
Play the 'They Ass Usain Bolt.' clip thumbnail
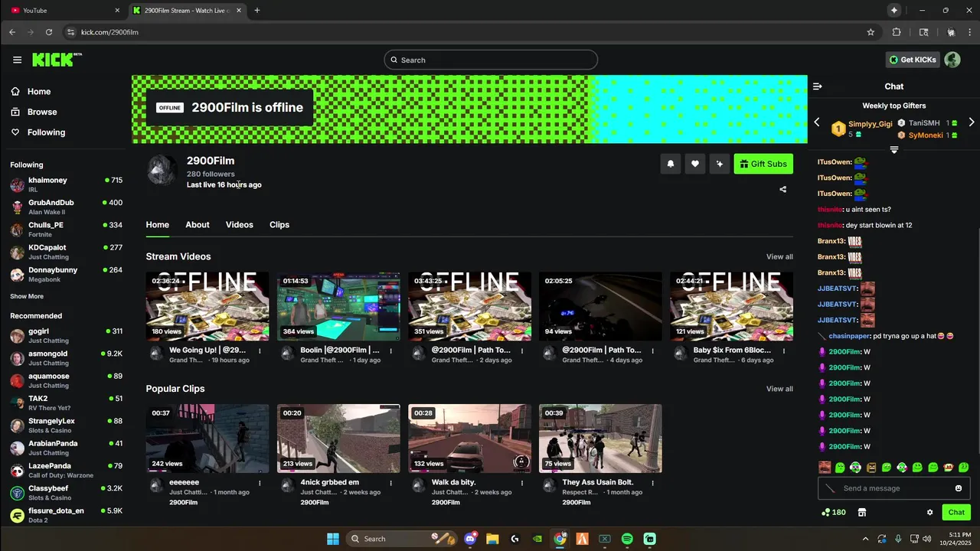click(x=600, y=439)
